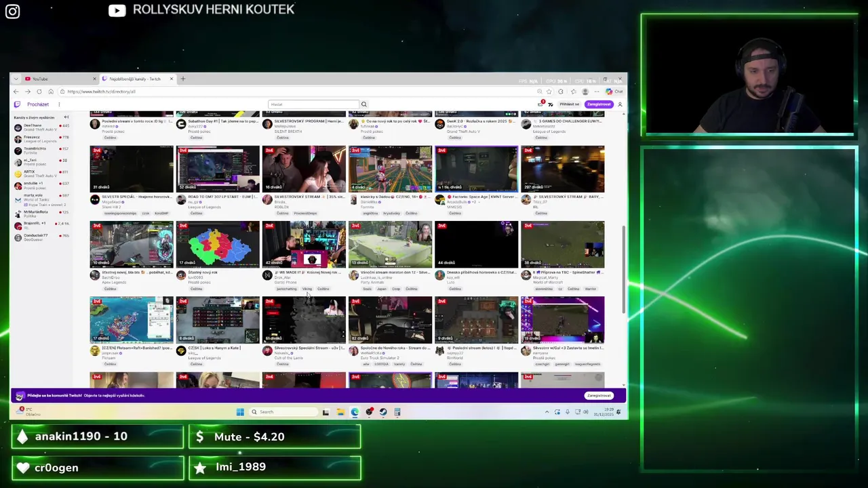The image size is (868, 488).
Task: Open the browser favorites list icon
Action: [574, 91]
